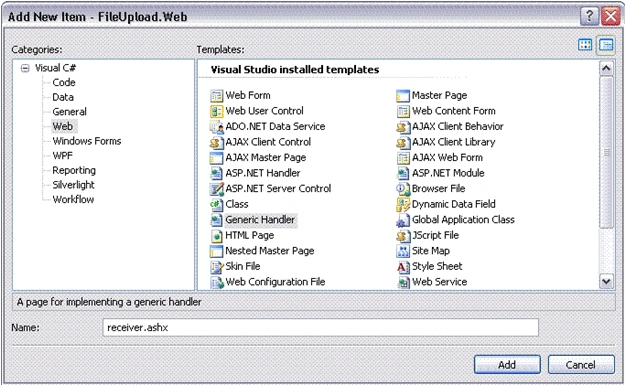Pick the Site Map template label
The width and height of the screenshot is (626, 385).
coord(431,251)
